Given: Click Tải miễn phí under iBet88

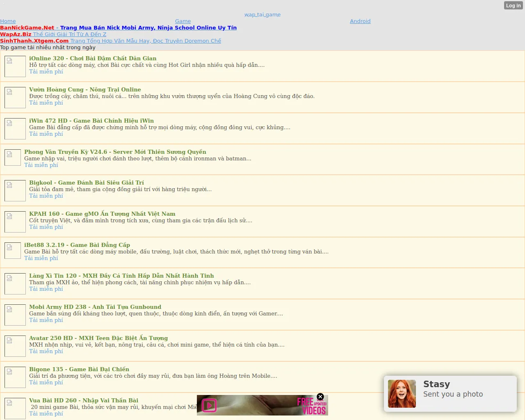Looking at the screenshot, I should [41, 258].
